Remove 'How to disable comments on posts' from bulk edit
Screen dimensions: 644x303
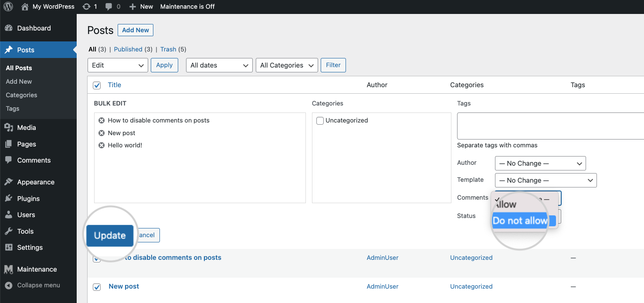(102, 120)
